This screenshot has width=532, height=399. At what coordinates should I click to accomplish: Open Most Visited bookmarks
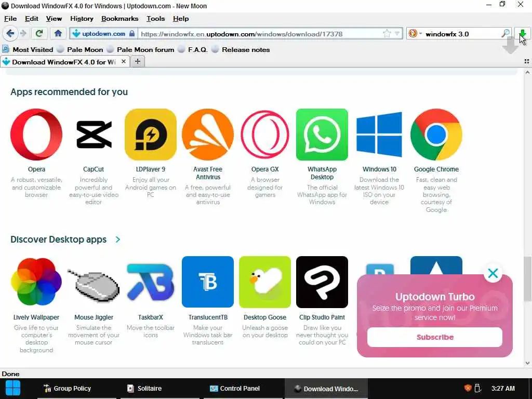[28, 49]
